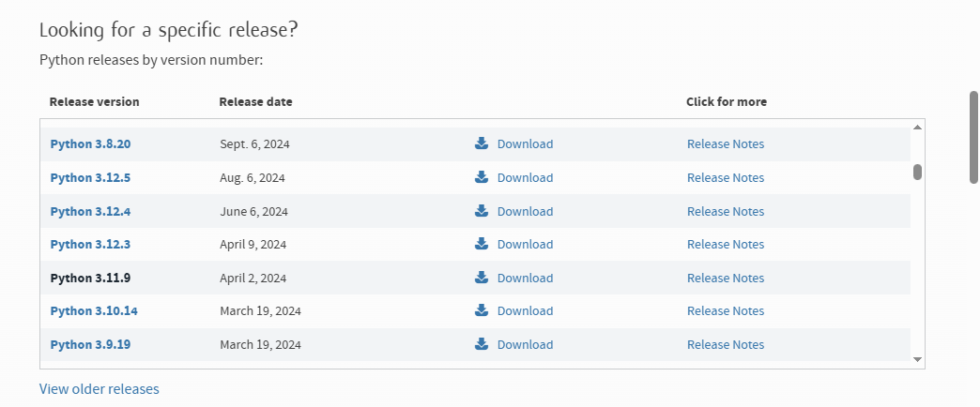
Task: Open the Python 3.10.14 release page
Action: click(x=94, y=311)
